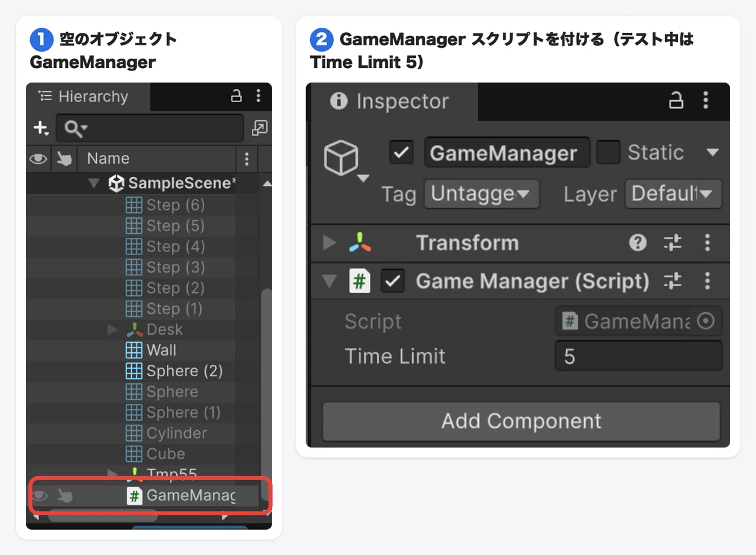
Task: Open the scene search popup icon next to search field
Action: click(x=259, y=128)
